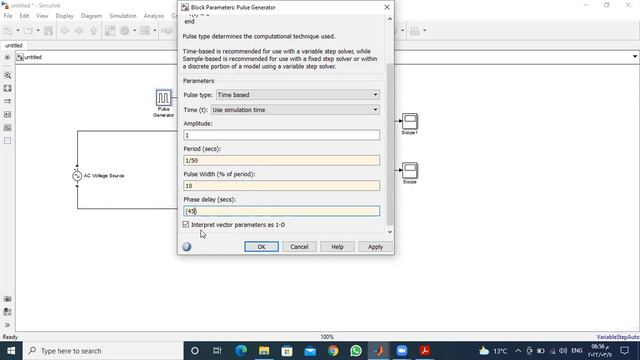Image resolution: width=640 pixels, height=360 pixels.
Task: Open the Display menu
Action: (x=64, y=16)
